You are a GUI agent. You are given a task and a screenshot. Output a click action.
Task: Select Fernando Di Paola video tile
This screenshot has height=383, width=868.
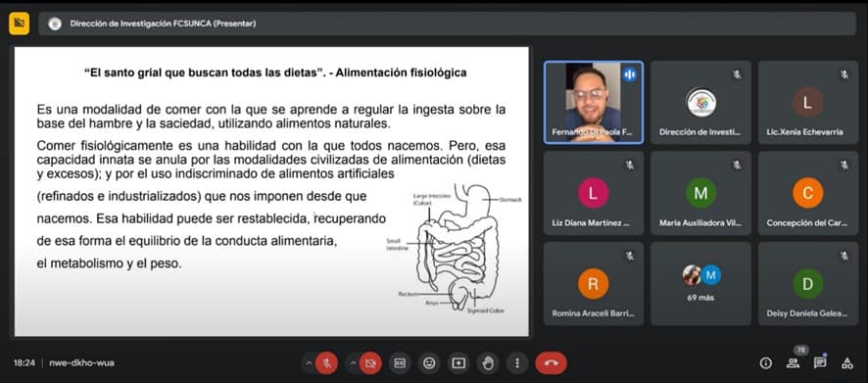(594, 103)
